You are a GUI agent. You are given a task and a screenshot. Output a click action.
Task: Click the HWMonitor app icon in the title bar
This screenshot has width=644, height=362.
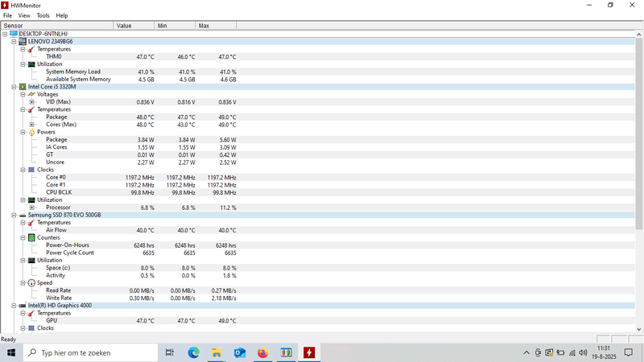[x=5, y=6]
